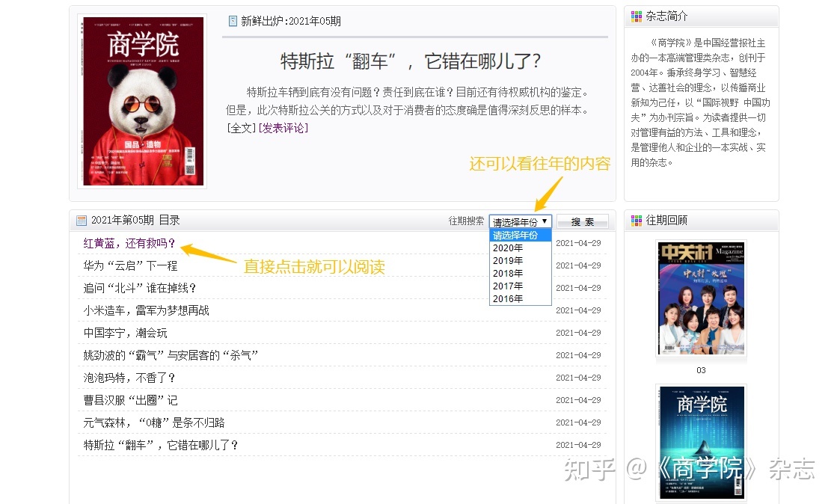
Task: Open the headline 特斯拉“翻车”，它错在哪儿了？
Action: (411, 61)
